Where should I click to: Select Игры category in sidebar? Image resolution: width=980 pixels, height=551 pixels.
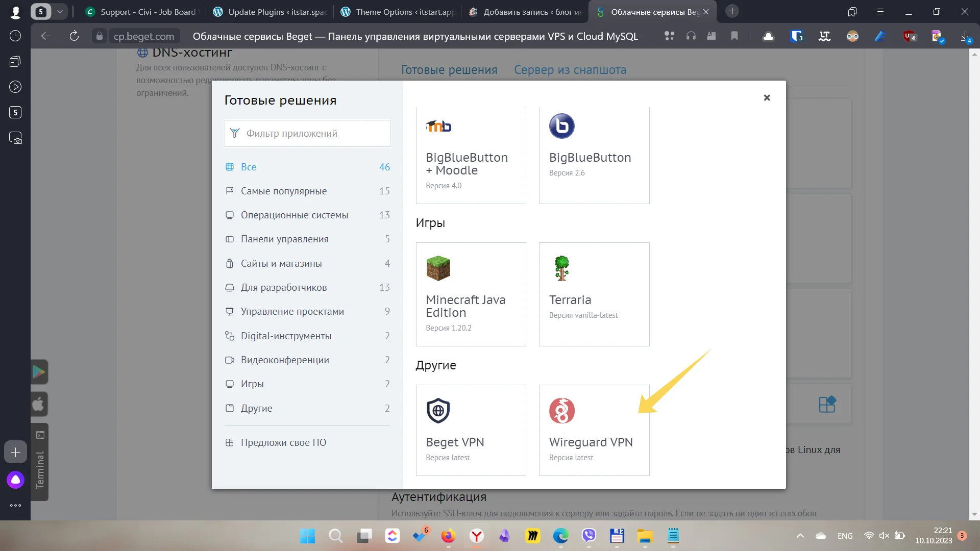click(x=307, y=384)
